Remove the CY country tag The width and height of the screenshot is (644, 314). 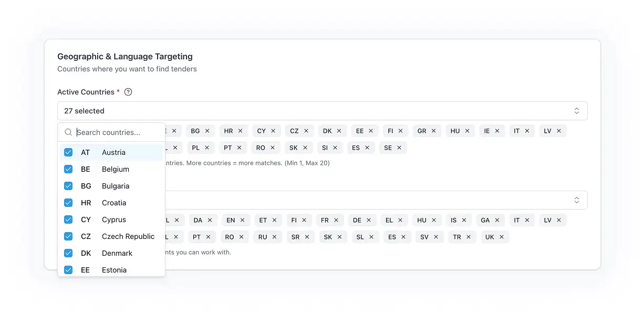(274, 130)
